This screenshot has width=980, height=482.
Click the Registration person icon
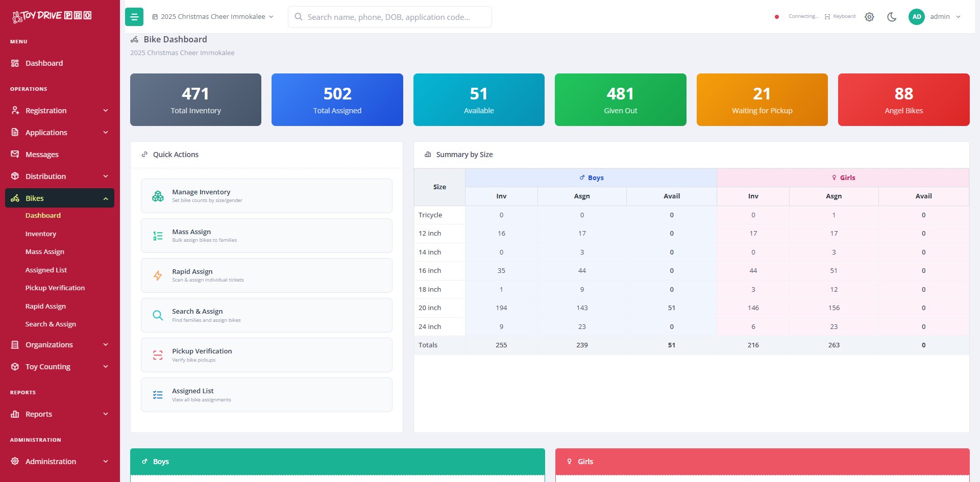click(15, 111)
